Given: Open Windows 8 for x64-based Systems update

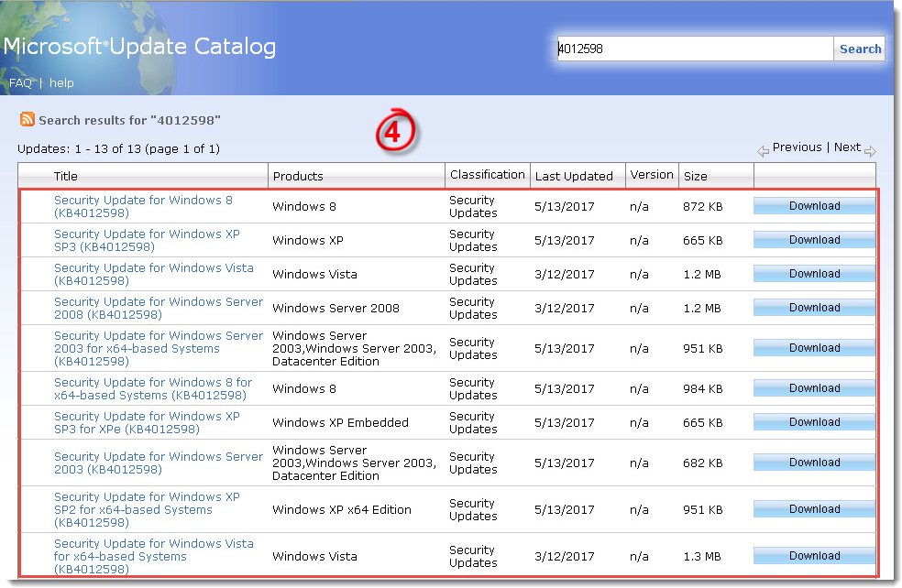Looking at the screenshot, I should (x=153, y=388).
